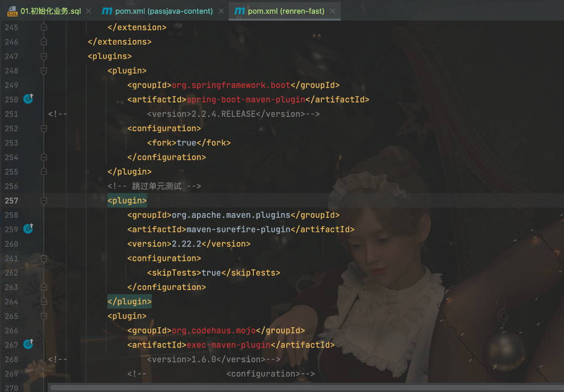Click the gutter icon beside maven-surefire-plugin
Screen dimensions: 564x392
click(x=29, y=229)
